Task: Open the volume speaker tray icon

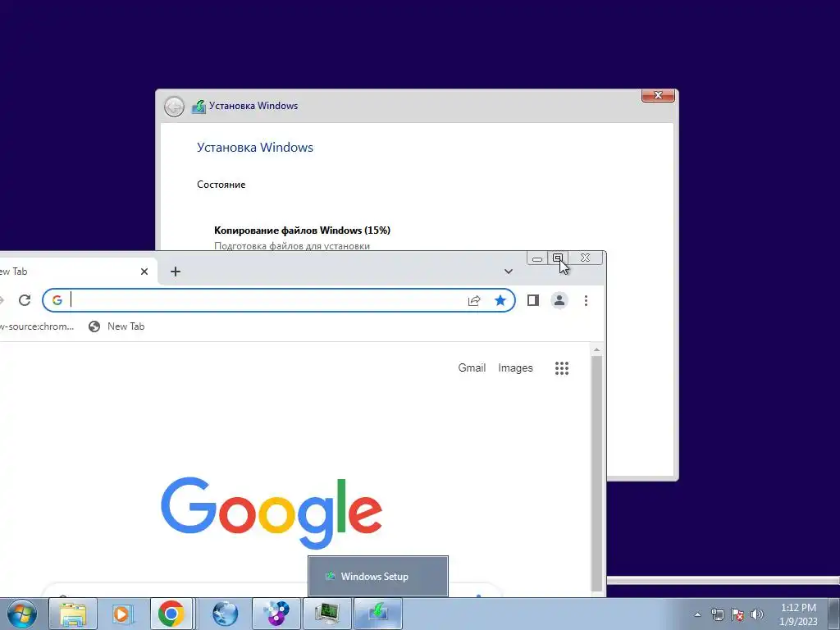Action: [757, 614]
